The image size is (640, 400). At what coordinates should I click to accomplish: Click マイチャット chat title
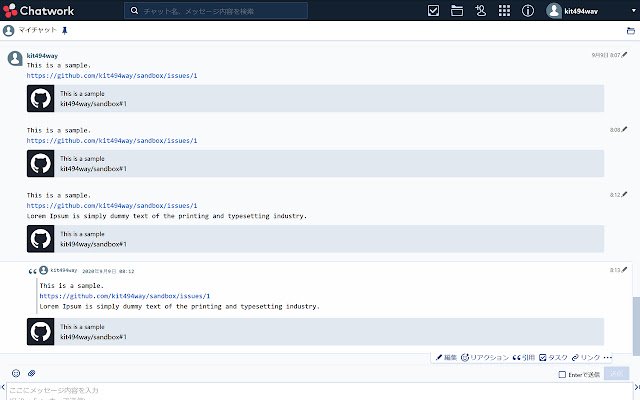[37, 30]
